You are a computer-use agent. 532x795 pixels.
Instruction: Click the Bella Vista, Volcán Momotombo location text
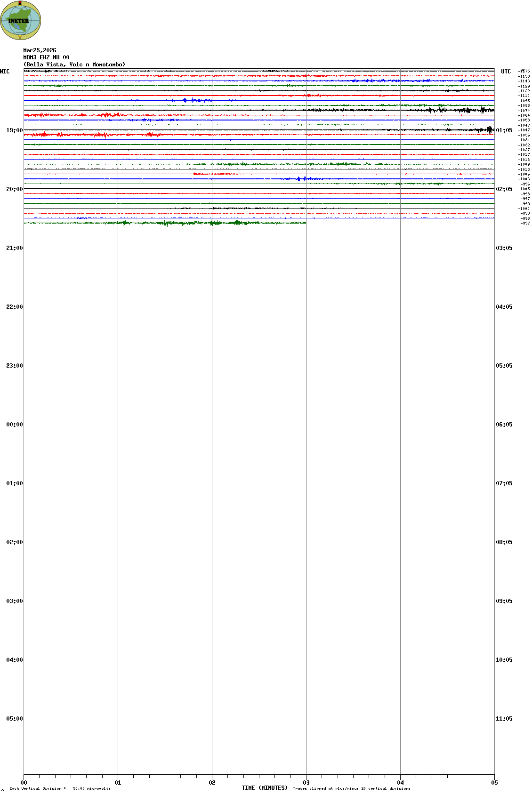coord(74,64)
